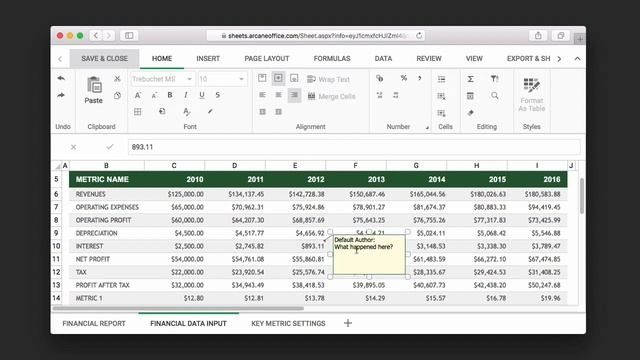The height and width of the screenshot is (360, 640).
Task: Click the horizontal scrollbar under the sheet
Action: tap(178, 309)
